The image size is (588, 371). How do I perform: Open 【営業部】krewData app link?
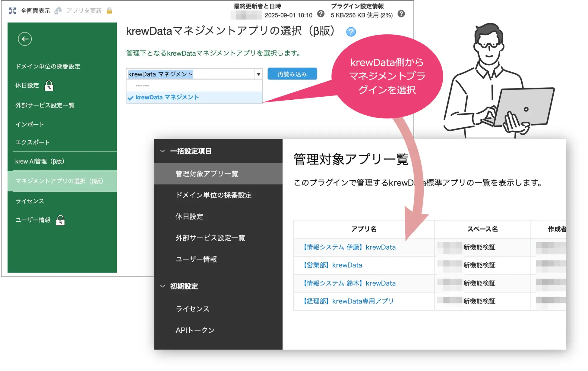pyautogui.click(x=333, y=265)
